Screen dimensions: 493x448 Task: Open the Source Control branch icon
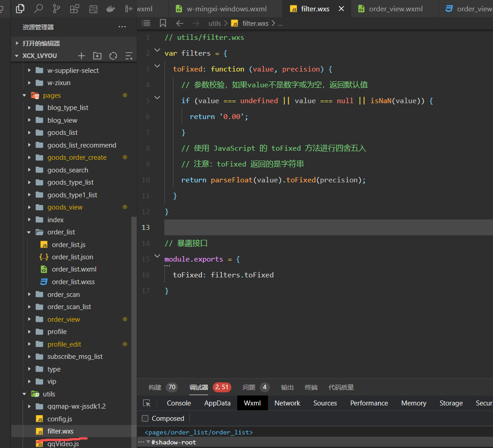(x=57, y=8)
